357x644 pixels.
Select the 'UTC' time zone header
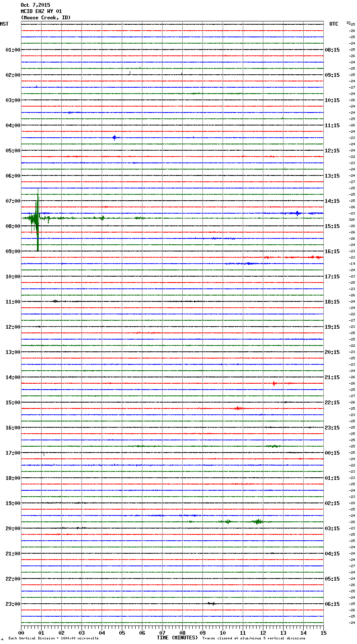334,24
